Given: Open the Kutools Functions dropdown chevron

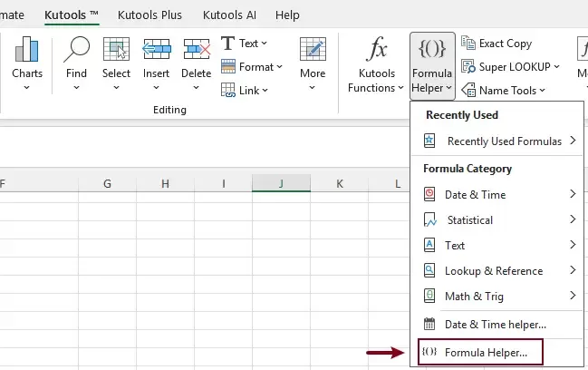Looking at the screenshot, I should pyautogui.click(x=400, y=88).
